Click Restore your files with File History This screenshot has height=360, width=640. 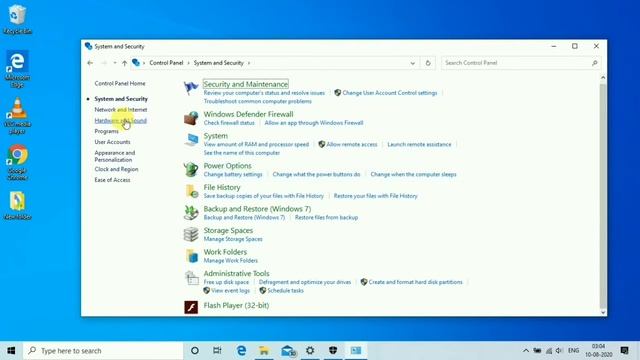376,196
